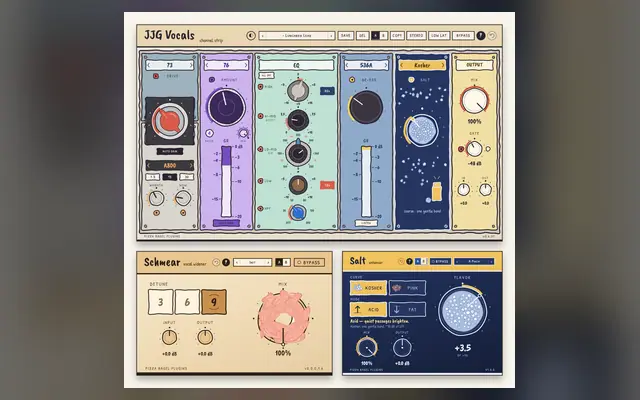Click the Schmear undo arrow icon
Viewport: 640px width, 400px height.
point(216,262)
